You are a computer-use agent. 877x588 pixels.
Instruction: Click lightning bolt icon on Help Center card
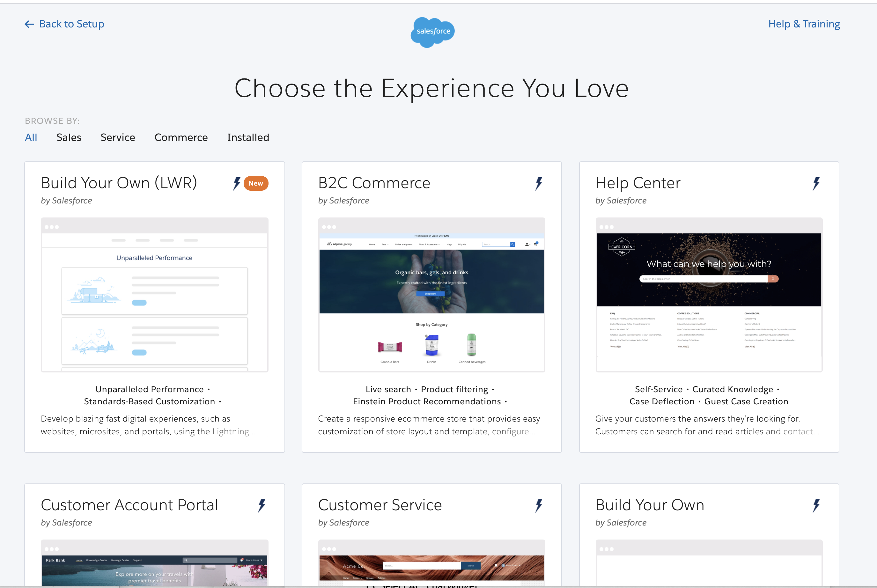816,183
